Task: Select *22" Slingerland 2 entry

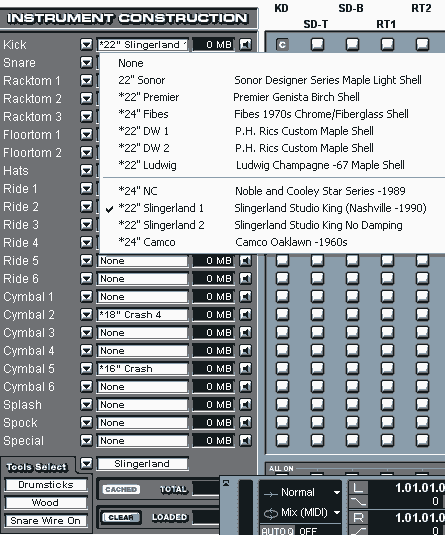Action: click(x=272, y=225)
